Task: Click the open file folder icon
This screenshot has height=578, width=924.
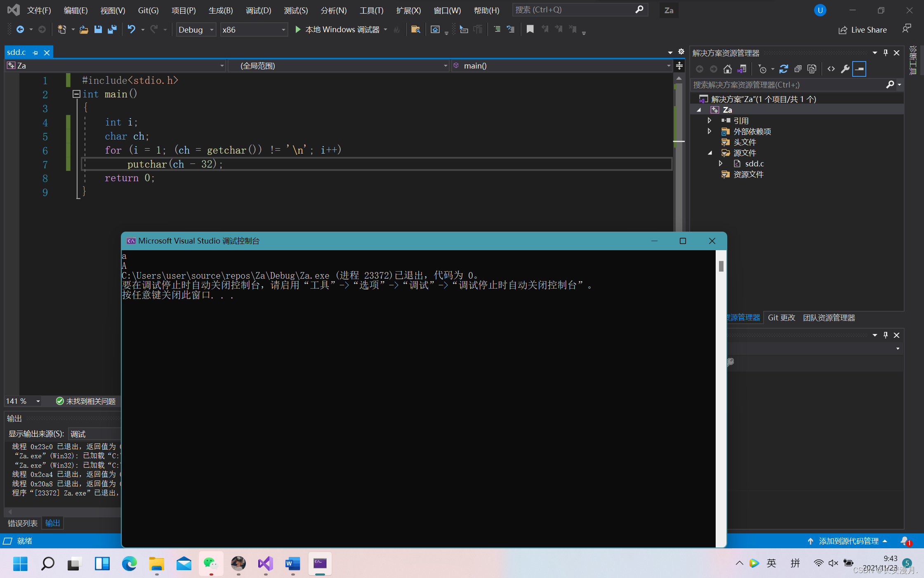Action: [84, 29]
